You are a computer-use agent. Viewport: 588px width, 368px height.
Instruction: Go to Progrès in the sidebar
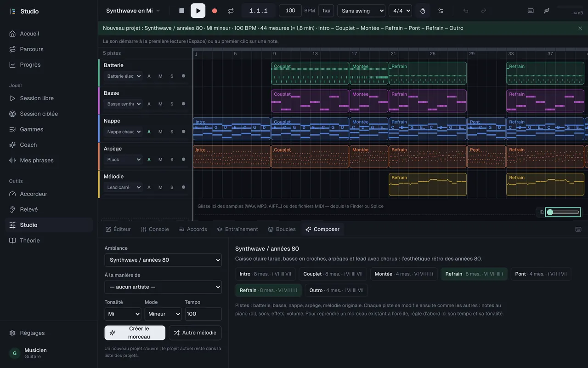pos(49,65)
